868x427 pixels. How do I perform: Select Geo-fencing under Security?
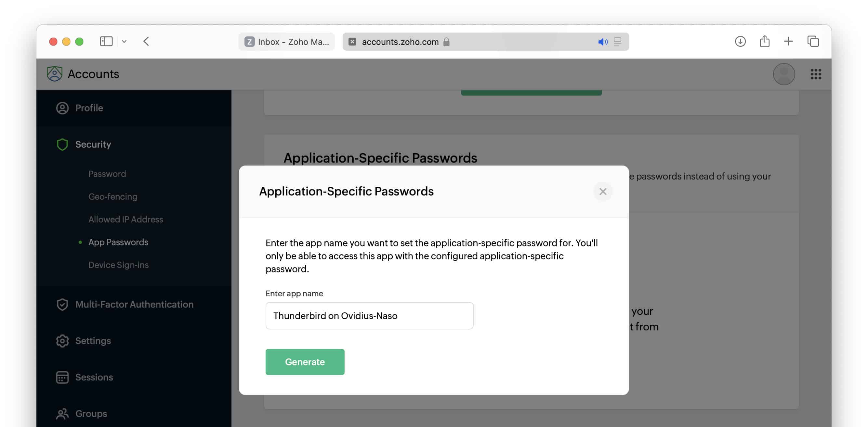click(x=112, y=196)
